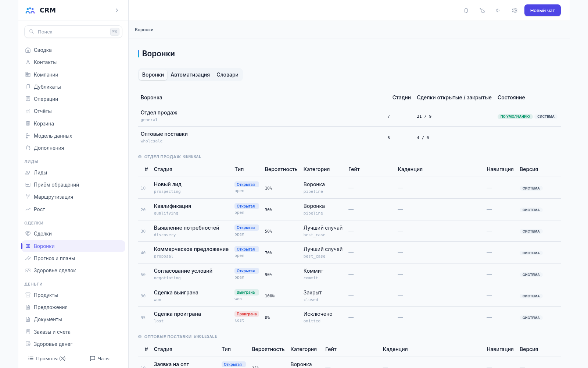Click the Воронки breadcrumb
588x368 pixels.
coord(144,30)
